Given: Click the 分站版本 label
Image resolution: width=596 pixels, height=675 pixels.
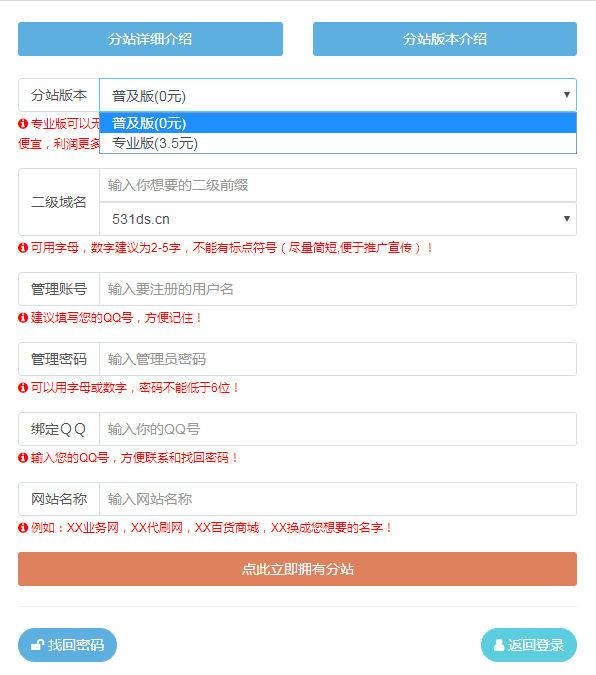Looking at the screenshot, I should 59,95.
